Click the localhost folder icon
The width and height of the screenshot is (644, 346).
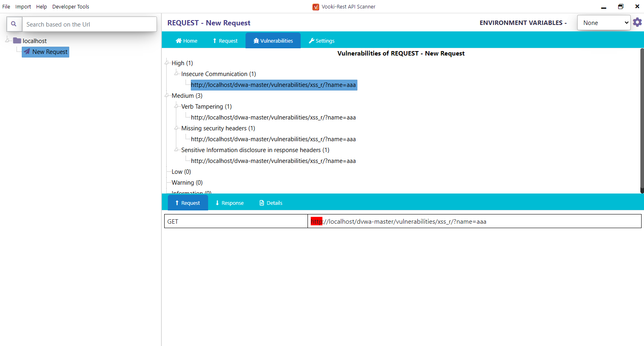click(17, 41)
